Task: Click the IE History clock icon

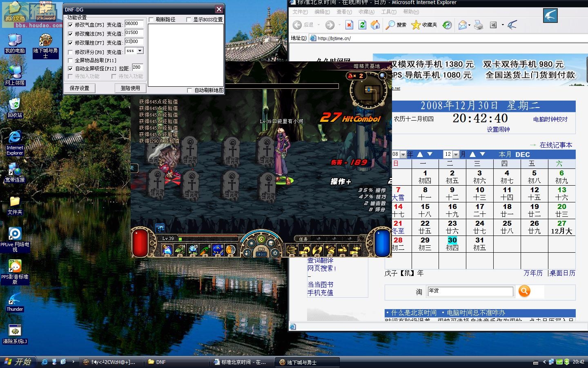Action: (447, 25)
